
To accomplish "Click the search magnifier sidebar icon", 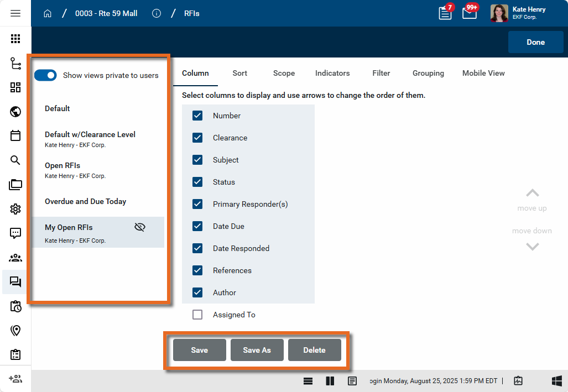I will click(15, 160).
